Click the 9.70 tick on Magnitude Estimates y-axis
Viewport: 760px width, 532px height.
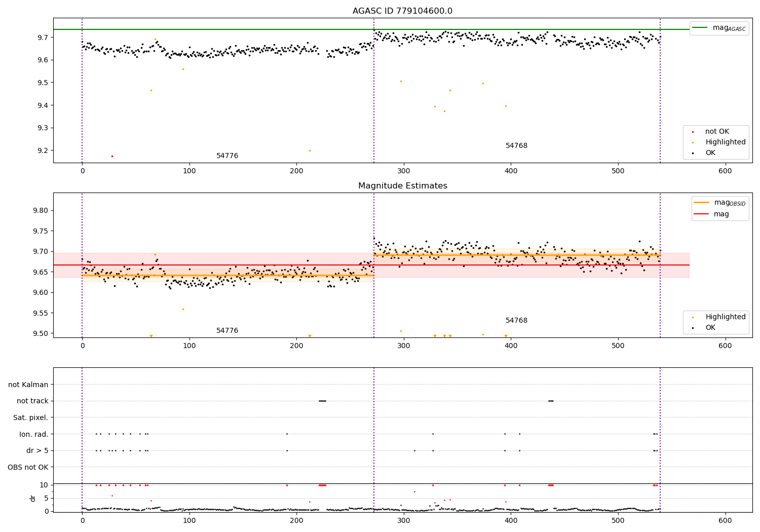click(40, 252)
